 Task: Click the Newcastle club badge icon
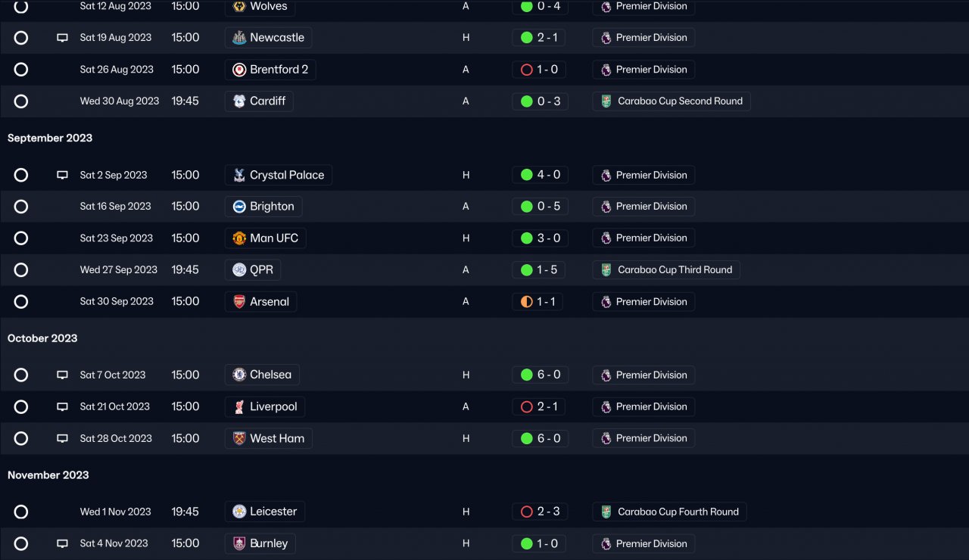click(x=238, y=38)
